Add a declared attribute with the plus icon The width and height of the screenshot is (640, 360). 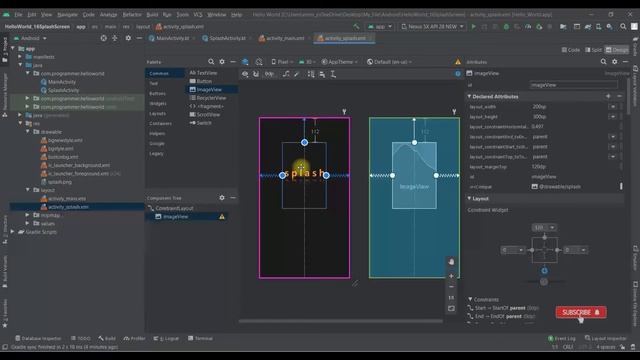point(608,96)
